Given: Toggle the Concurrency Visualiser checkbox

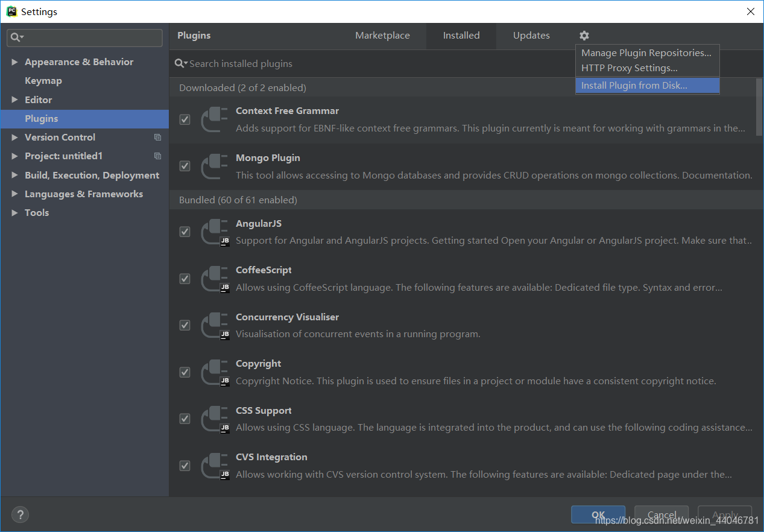Looking at the screenshot, I should (185, 325).
